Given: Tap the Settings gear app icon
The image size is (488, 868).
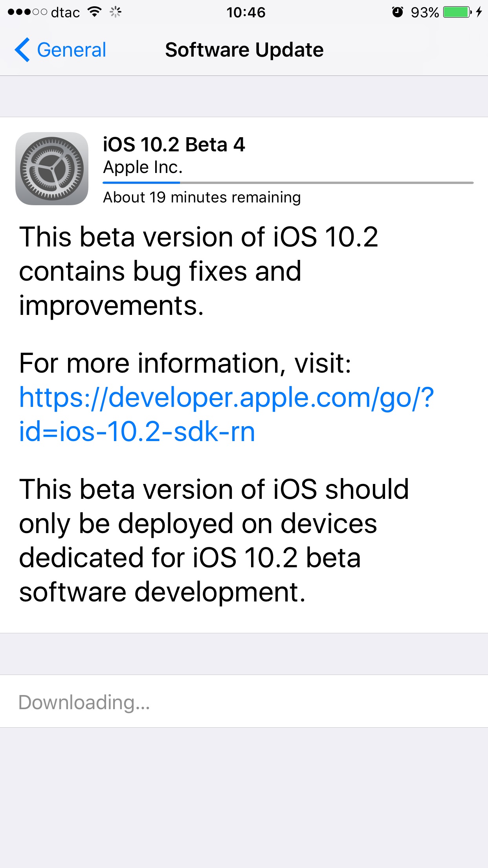Looking at the screenshot, I should [x=52, y=169].
